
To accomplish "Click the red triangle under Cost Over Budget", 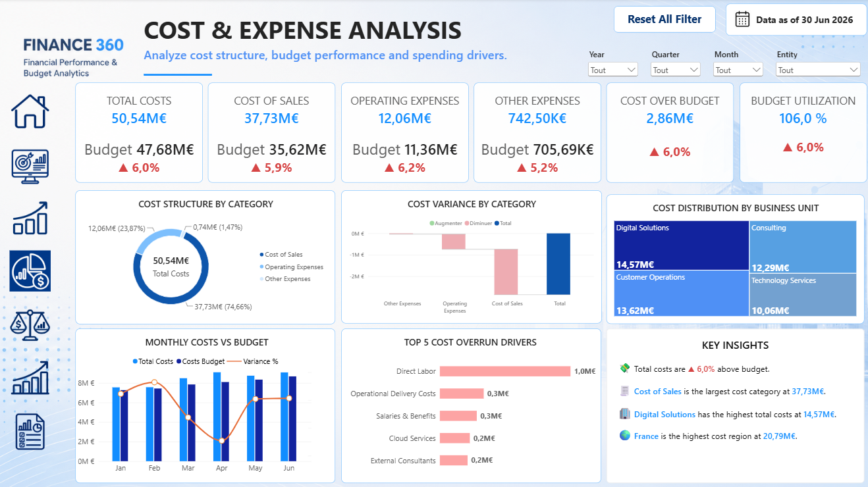I will tap(654, 152).
